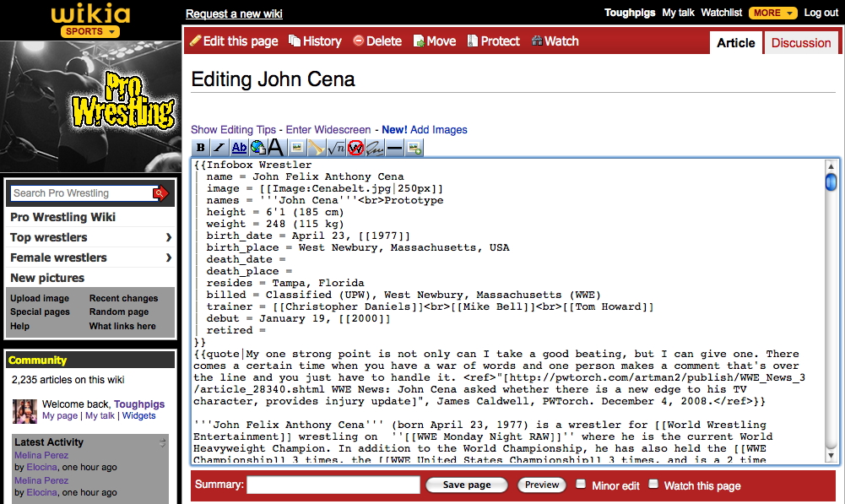Open the Watchlist link
The image size is (845, 504).
(721, 13)
